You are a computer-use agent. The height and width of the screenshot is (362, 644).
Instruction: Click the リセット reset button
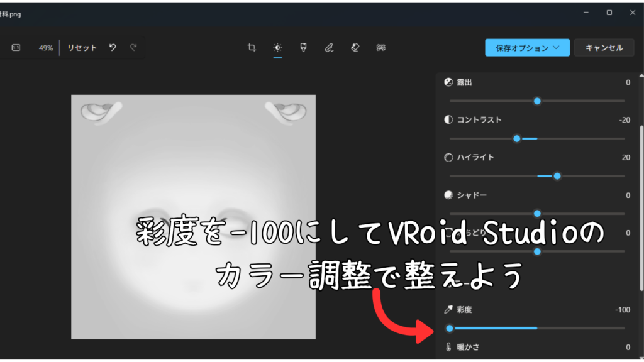[x=82, y=48]
